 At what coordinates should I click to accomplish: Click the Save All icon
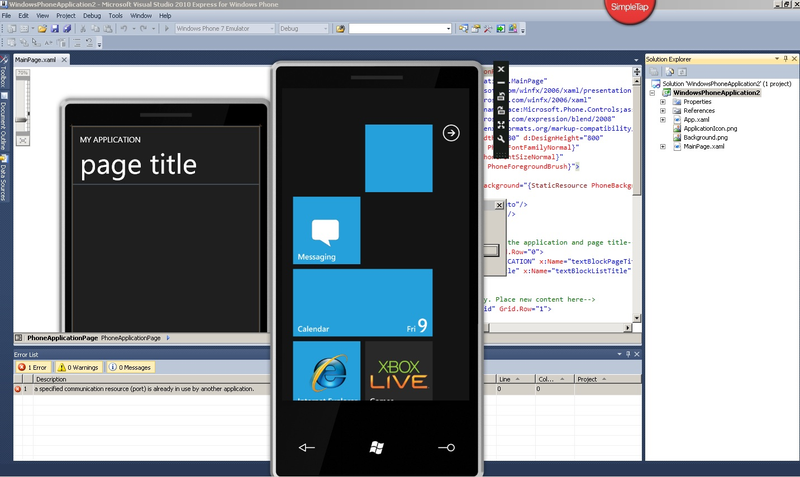tap(67, 29)
